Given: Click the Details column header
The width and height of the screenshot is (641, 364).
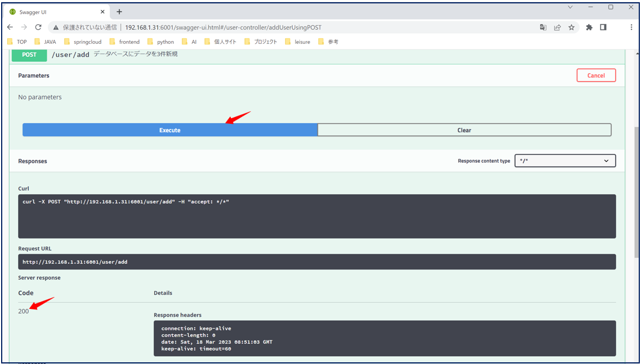Looking at the screenshot, I should [x=163, y=293].
